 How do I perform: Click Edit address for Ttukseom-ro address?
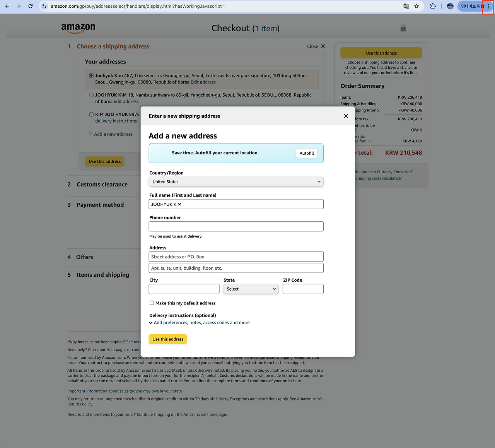tap(203, 82)
